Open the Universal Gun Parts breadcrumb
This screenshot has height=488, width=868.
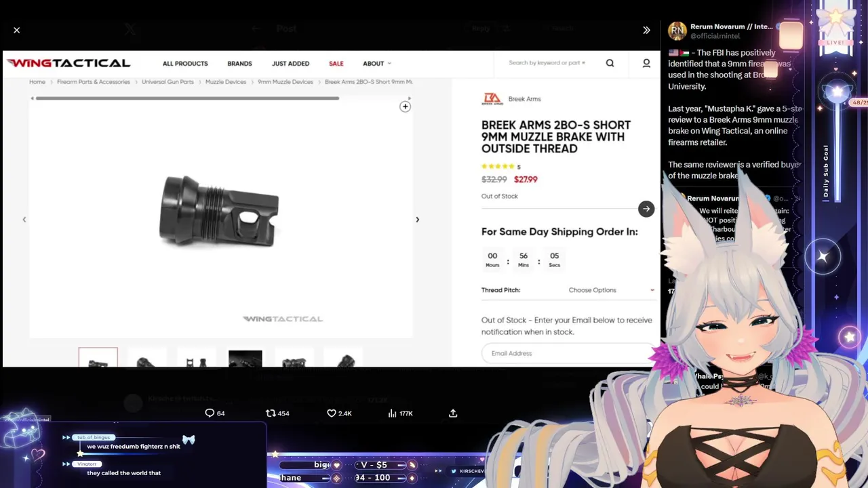pos(167,81)
